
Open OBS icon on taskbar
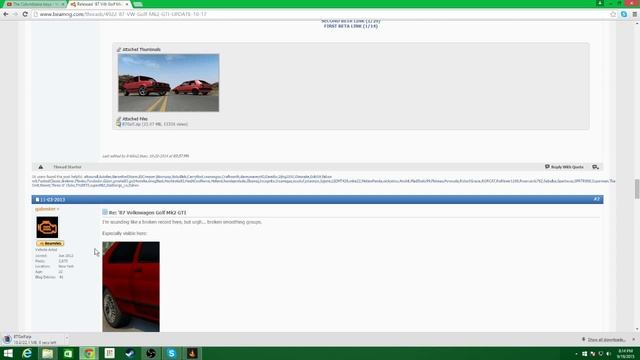[x=151, y=353]
